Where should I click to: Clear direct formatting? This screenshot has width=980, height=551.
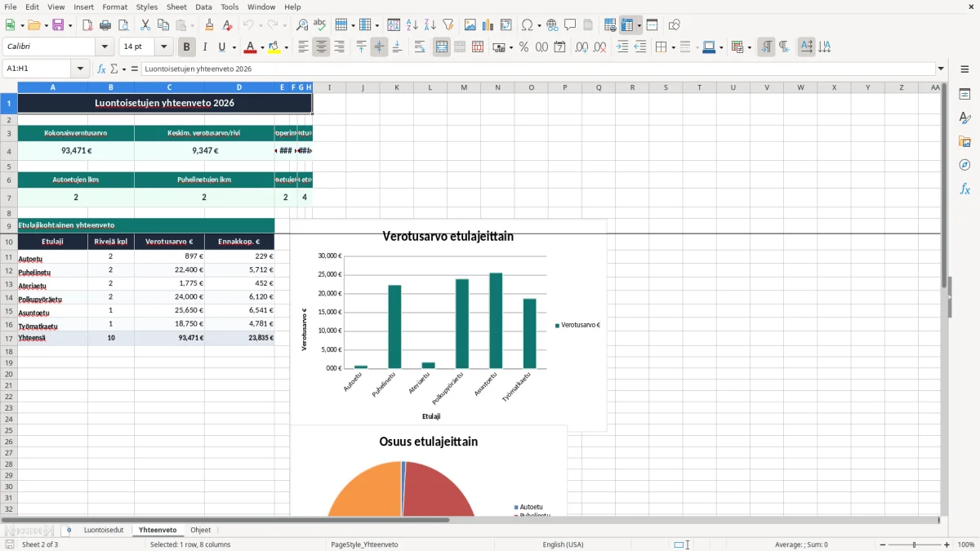coord(227,25)
